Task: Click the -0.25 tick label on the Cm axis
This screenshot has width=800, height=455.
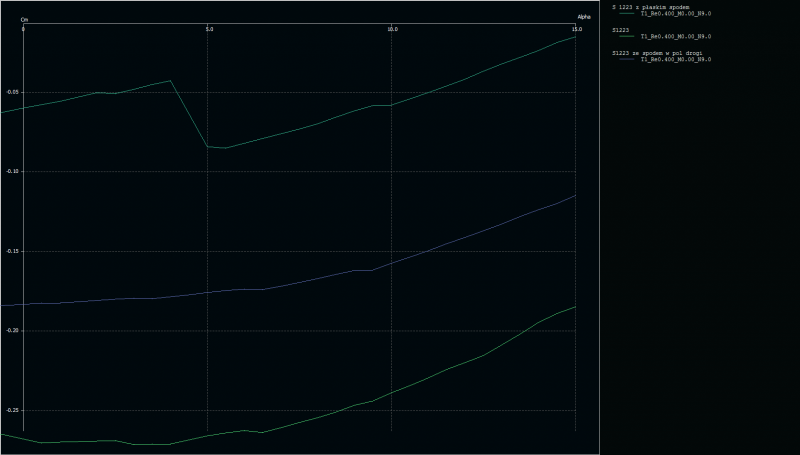Action: [x=13, y=410]
